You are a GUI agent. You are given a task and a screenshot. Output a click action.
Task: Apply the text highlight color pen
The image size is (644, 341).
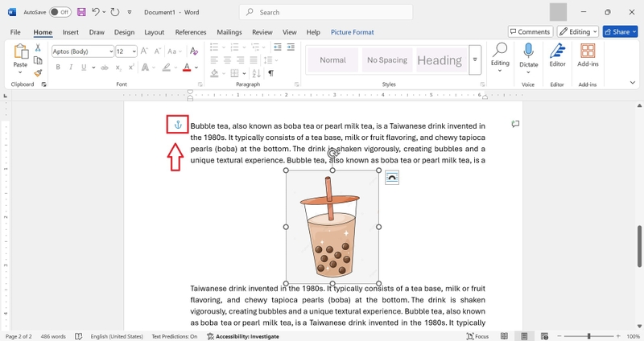167,68
